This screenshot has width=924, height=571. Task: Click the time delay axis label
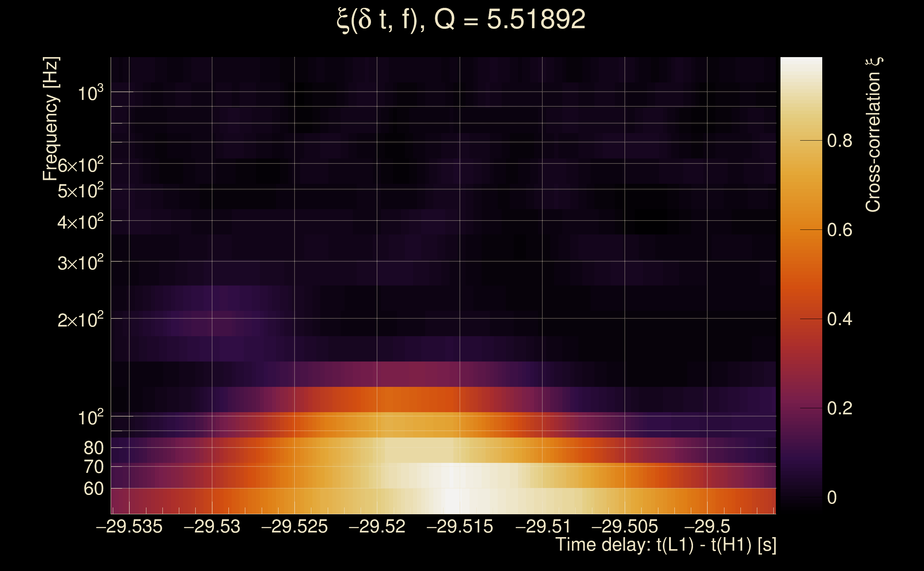coord(666,545)
